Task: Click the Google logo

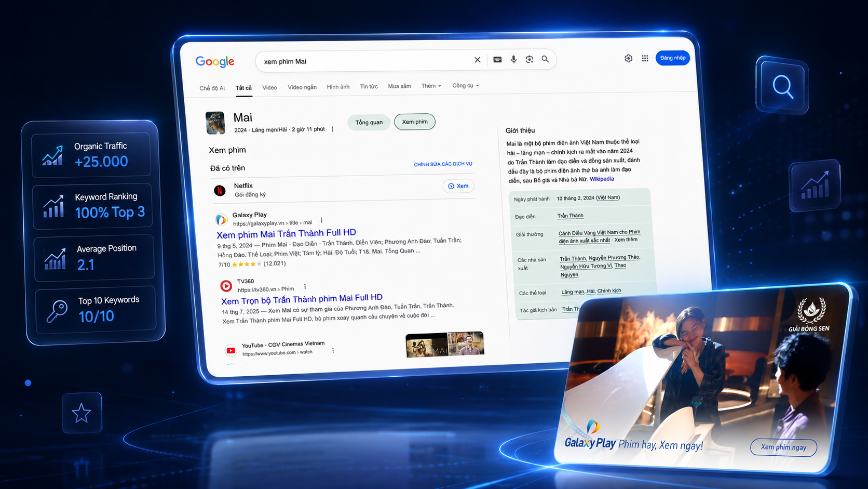Action: 215,61
